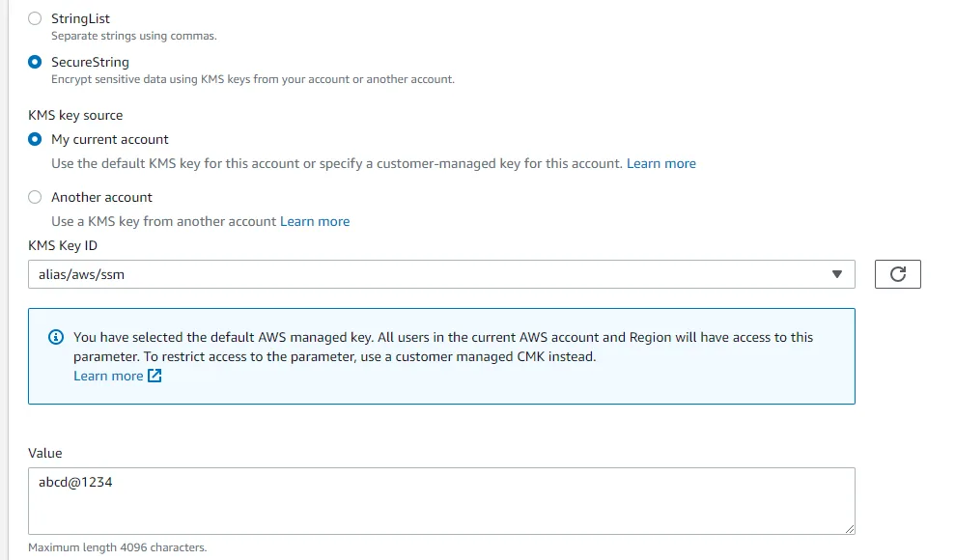Click 'Use a KMS key from another account' text
955x560 pixels.
click(164, 221)
